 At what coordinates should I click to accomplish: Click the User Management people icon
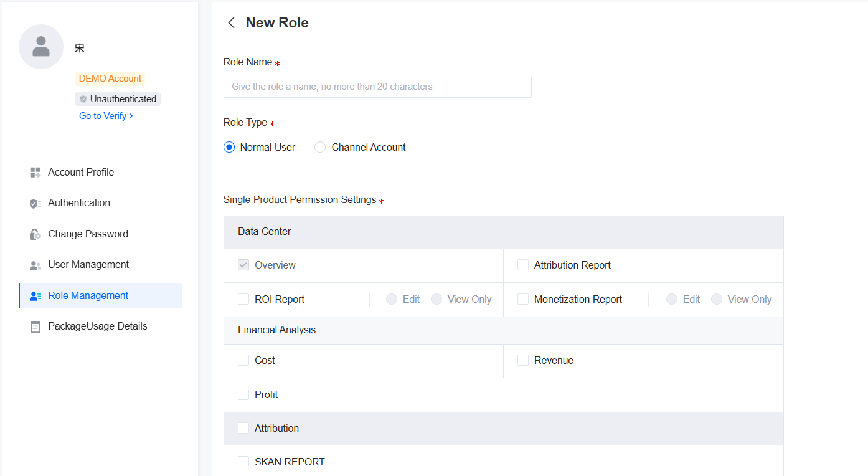click(35, 265)
